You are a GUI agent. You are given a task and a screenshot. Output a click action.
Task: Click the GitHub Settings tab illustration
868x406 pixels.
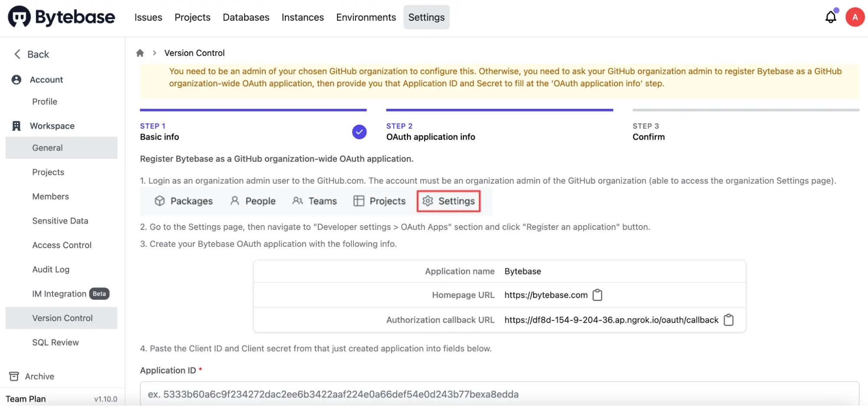coord(449,201)
